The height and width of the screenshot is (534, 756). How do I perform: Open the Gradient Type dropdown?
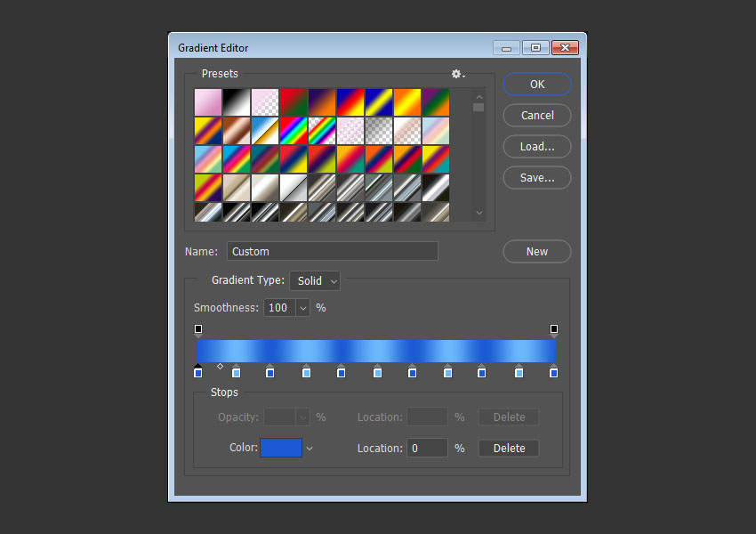click(x=315, y=280)
